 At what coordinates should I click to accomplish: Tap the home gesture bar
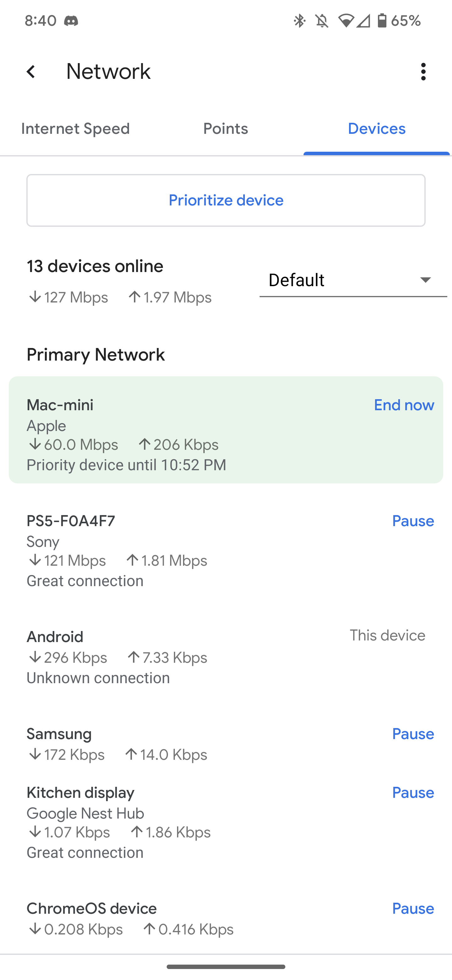(226, 967)
